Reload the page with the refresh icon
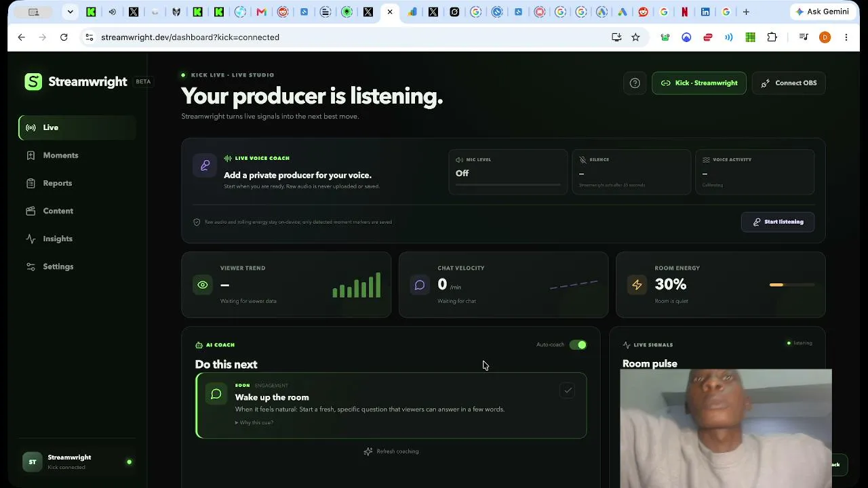The height and width of the screenshot is (488, 868). point(64,37)
